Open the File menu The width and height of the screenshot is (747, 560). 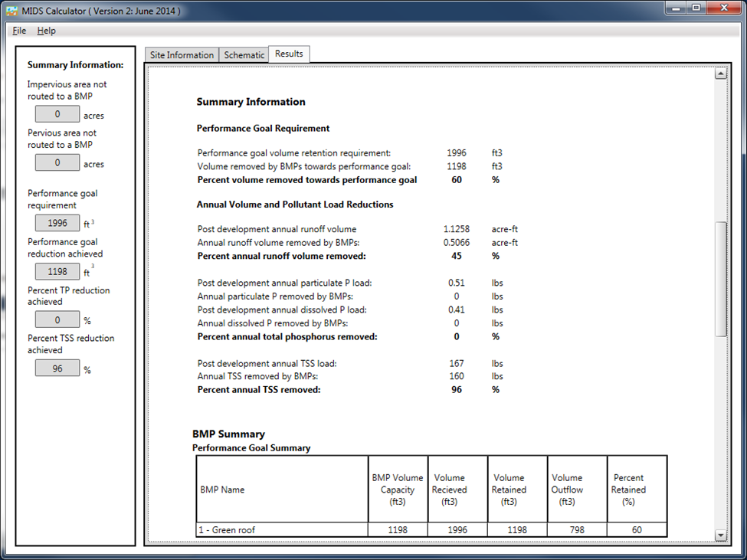point(19,31)
